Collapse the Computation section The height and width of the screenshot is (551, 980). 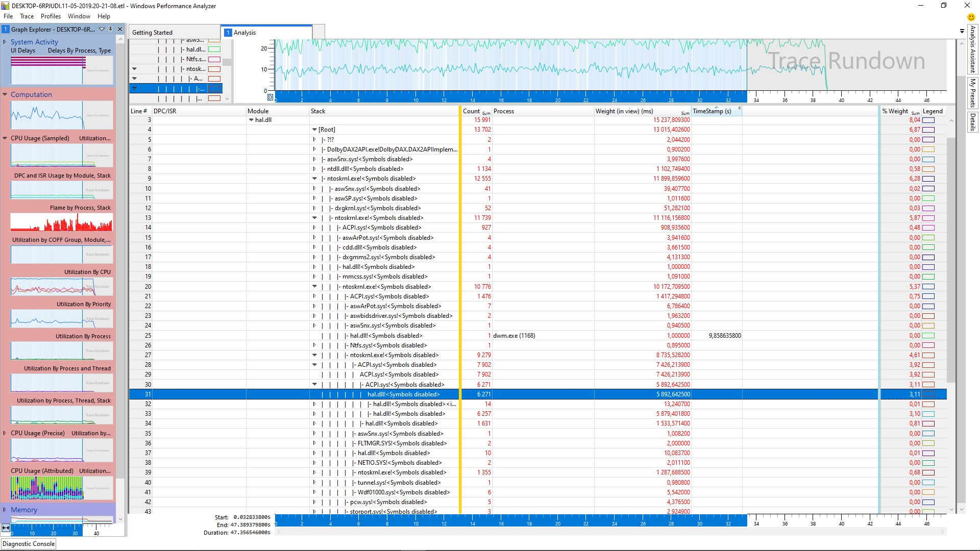tap(5, 94)
